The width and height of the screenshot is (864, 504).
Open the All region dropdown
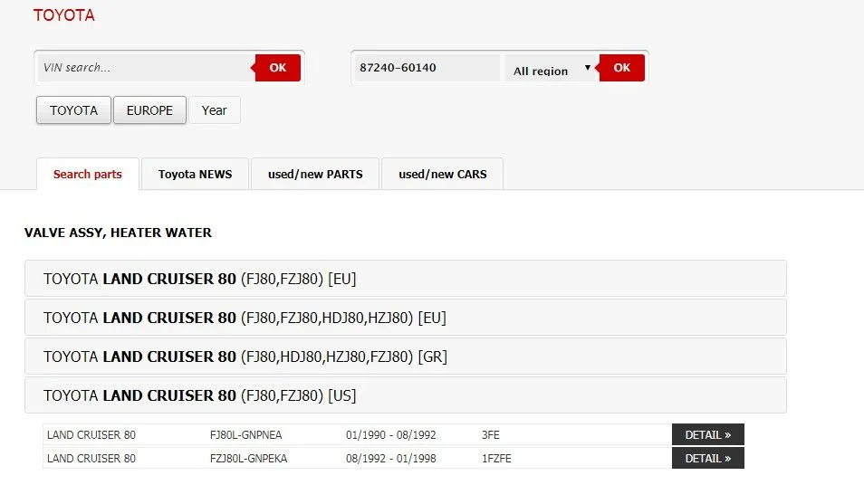(551, 70)
